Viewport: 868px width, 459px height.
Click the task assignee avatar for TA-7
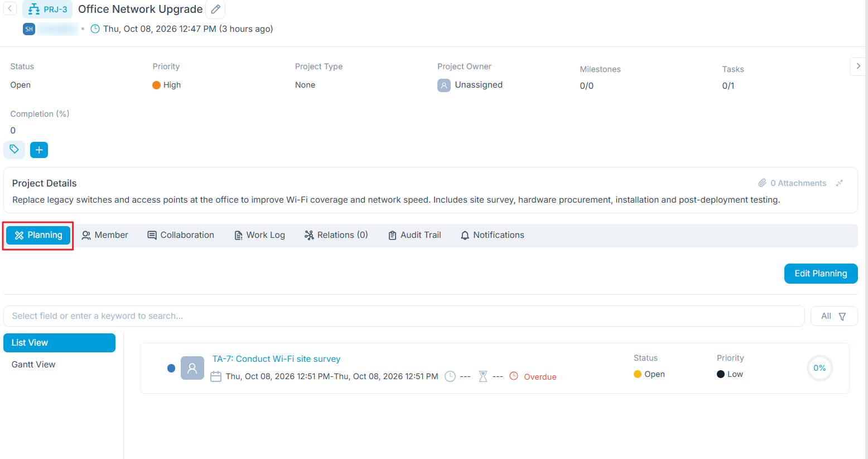tap(192, 368)
